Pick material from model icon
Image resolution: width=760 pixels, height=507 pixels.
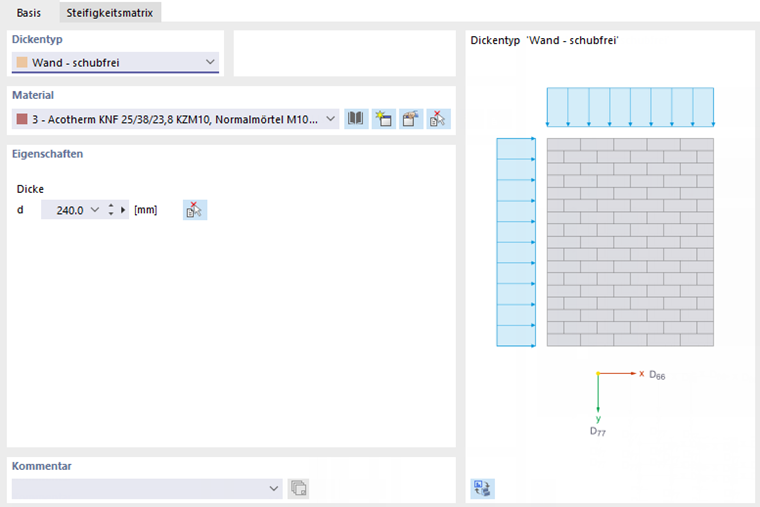438,119
